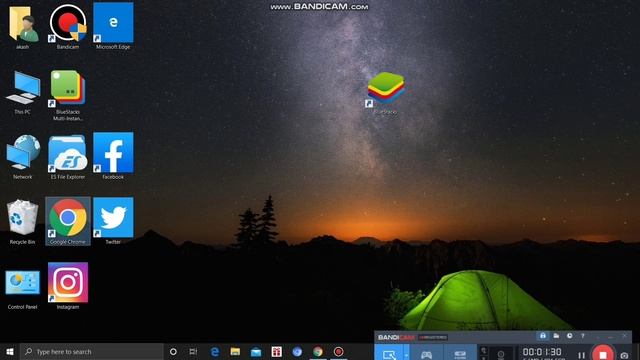
Task: Open Bandicam output folder icon
Action: pos(556,336)
